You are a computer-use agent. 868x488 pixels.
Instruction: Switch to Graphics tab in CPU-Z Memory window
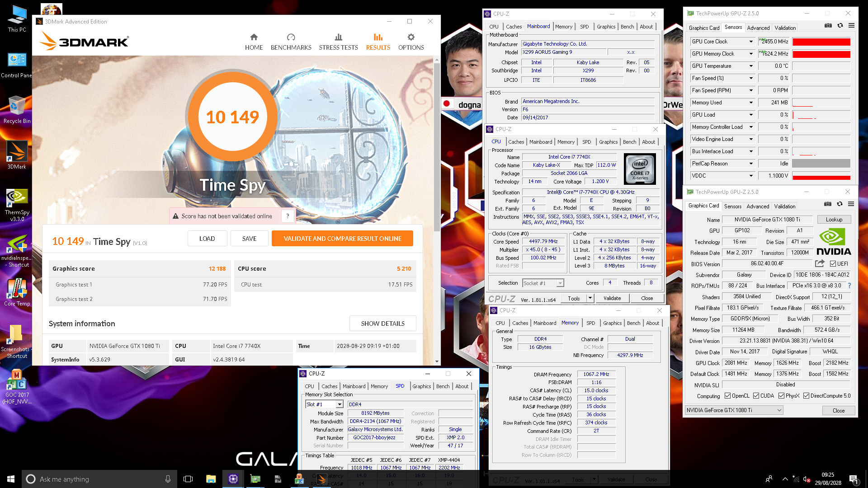(x=612, y=323)
